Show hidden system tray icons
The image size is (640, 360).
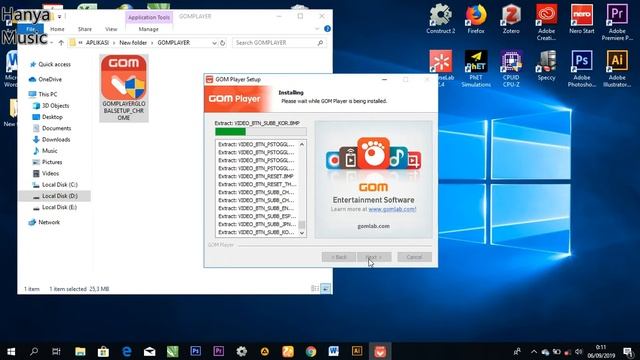click(x=534, y=351)
